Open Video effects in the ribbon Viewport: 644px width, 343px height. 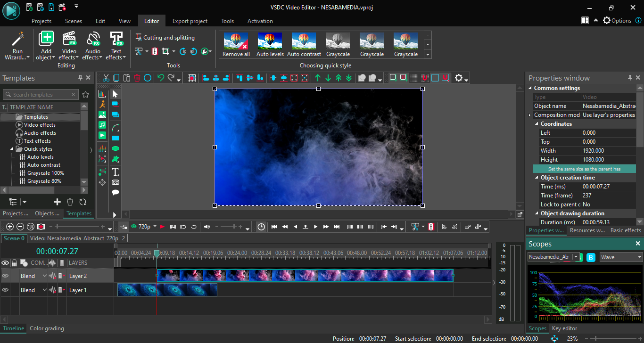tap(69, 39)
